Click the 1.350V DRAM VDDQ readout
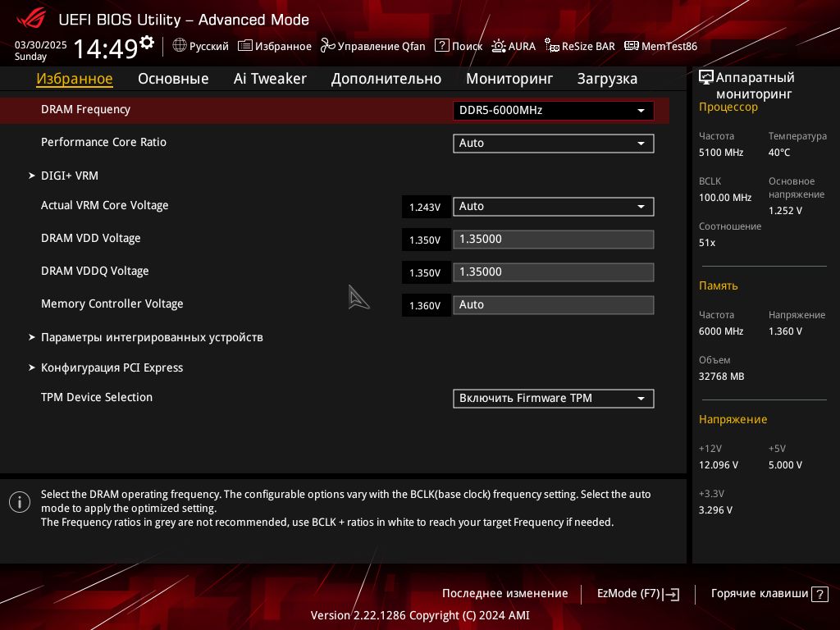This screenshot has width=840, height=630. tap(426, 272)
